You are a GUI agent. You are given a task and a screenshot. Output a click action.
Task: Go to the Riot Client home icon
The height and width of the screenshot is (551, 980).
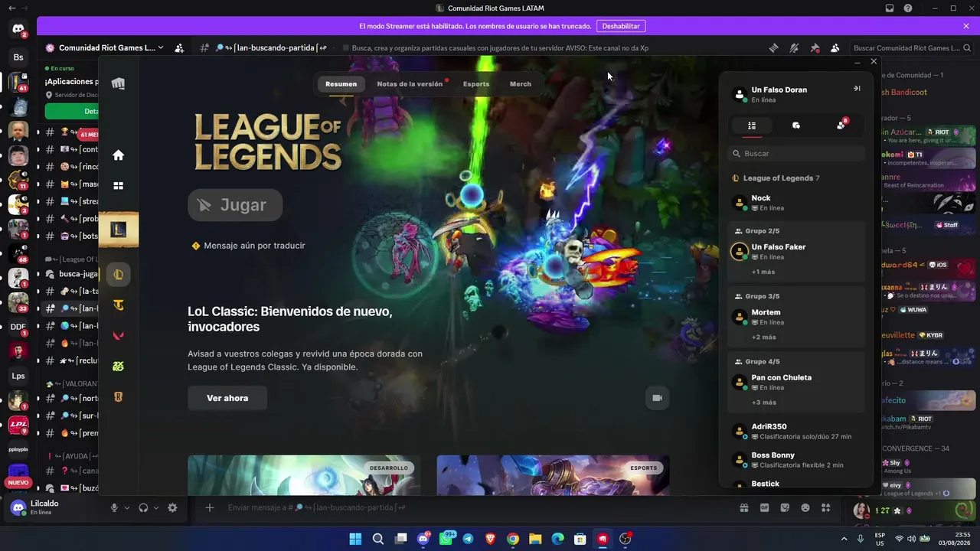[118, 155]
